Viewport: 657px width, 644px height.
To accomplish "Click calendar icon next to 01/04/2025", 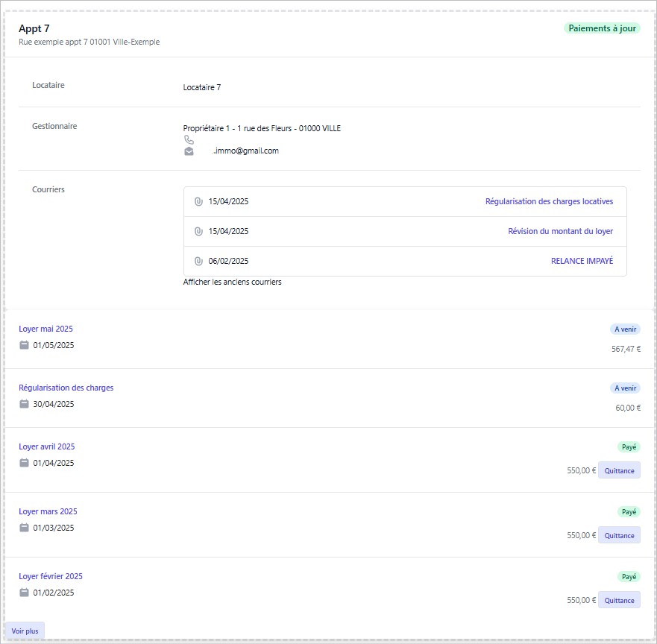I will tap(25, 463).
